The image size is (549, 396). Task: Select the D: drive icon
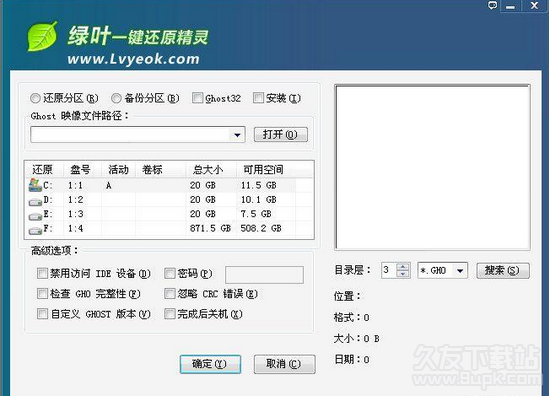(x=35, y=201)
